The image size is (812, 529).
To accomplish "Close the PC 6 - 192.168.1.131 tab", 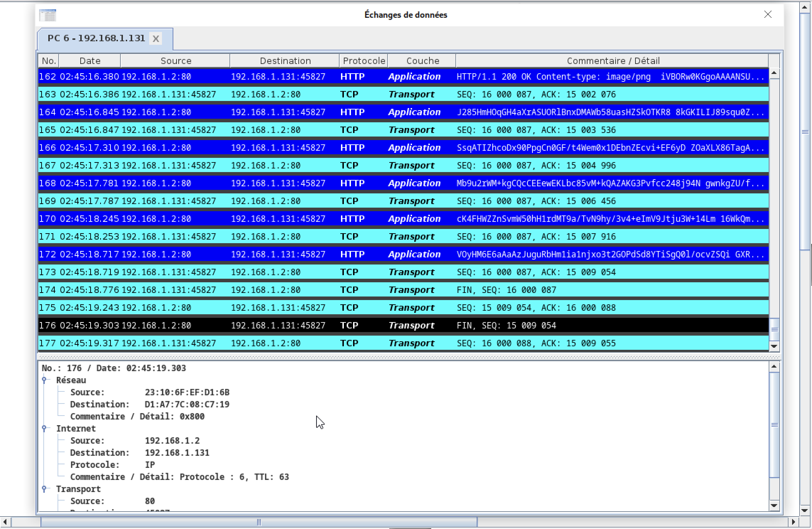I will 156,39.
